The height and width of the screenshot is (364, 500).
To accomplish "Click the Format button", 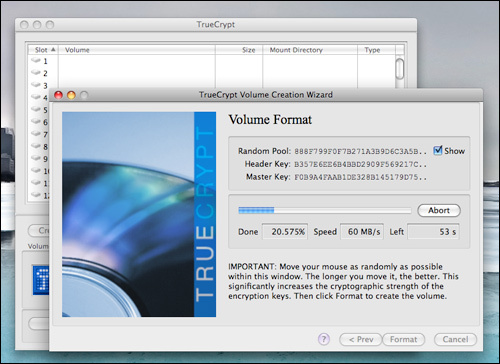I will [403, 339].
